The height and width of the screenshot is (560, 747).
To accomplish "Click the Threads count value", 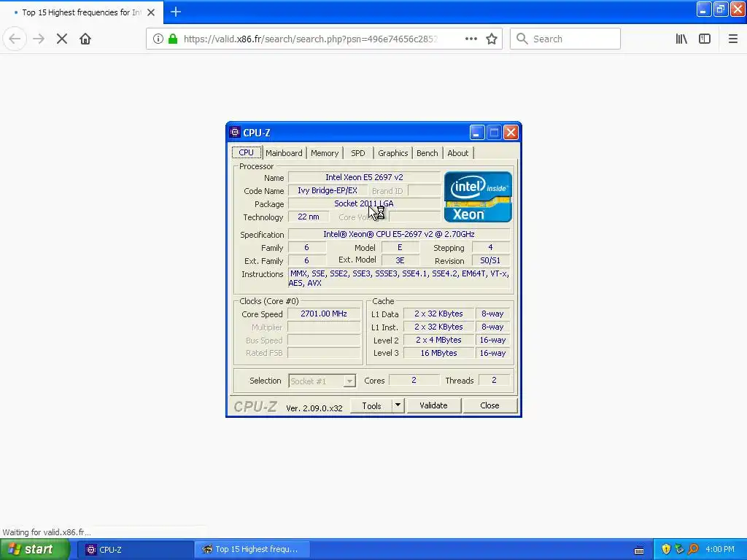I will pyautogui.click(x=494, y=380).
